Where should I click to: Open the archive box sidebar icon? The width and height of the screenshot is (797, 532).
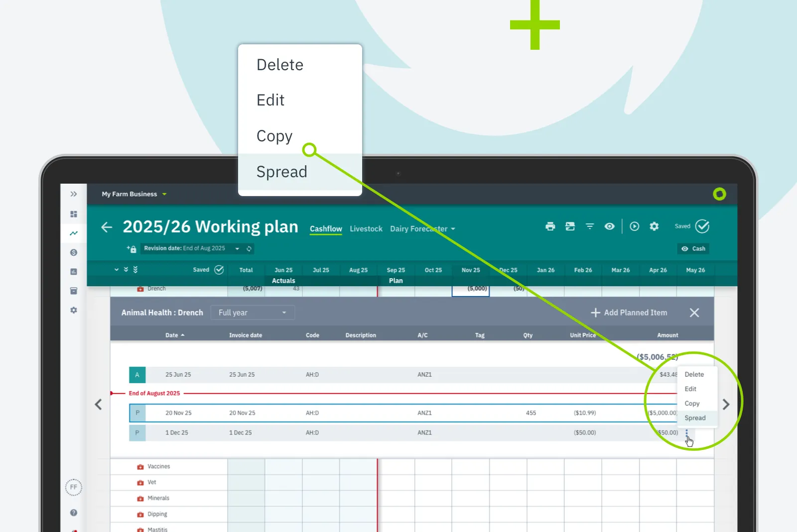point(74,291)
